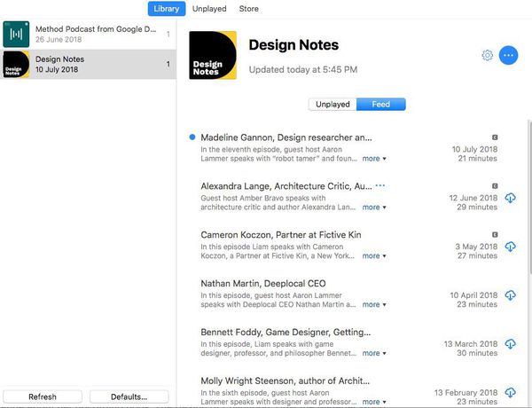Click '10 April 2018' episode date
The width and height of the screenshot is (532, 408).
(x=473, y=295)
